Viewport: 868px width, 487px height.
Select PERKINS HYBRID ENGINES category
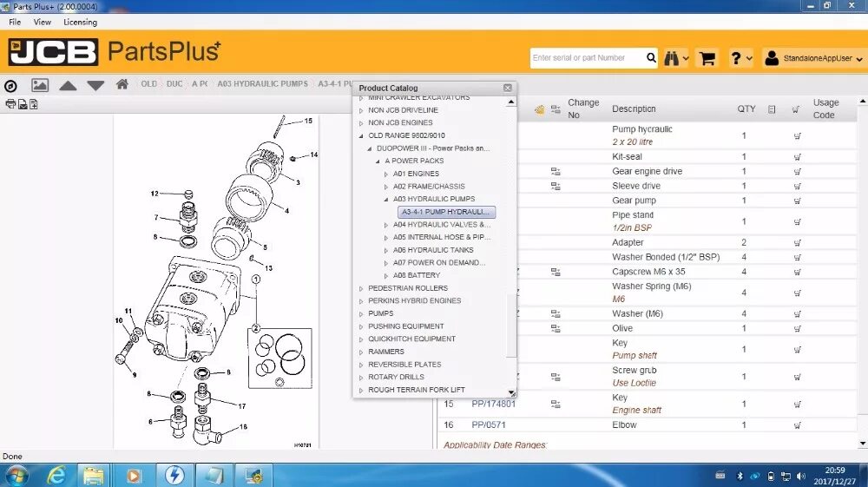[415, 300]
